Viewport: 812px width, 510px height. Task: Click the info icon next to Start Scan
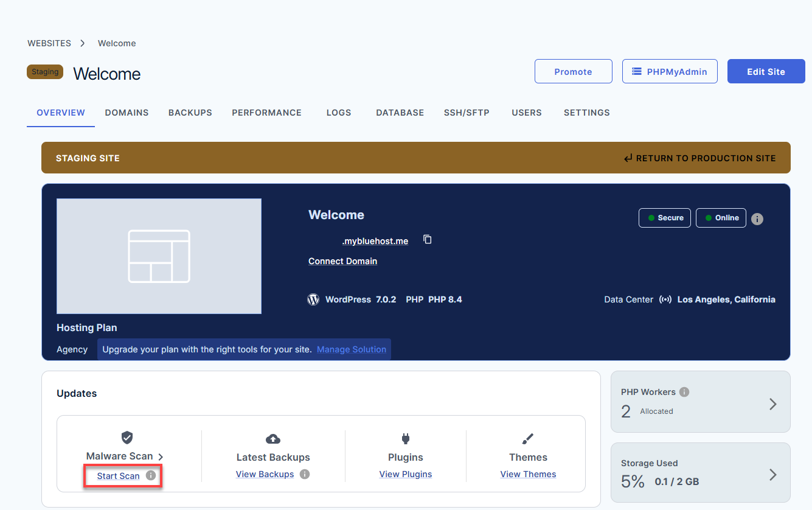pyautogui.click(x=151, y=475)
